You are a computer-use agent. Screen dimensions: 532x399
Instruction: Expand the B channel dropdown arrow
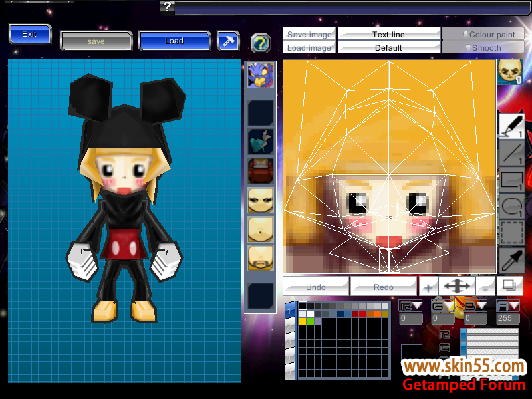(481, 305)
